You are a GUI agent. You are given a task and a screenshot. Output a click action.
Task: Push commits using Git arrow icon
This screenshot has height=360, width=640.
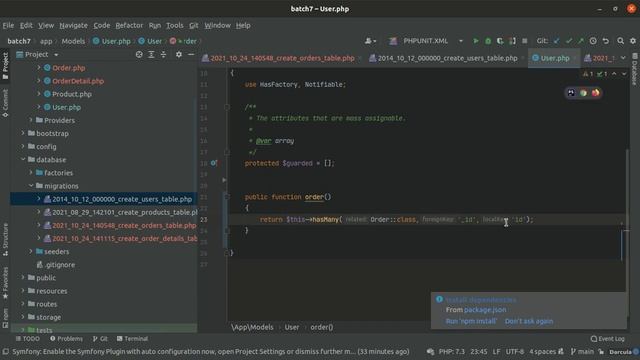coord(581,41)
